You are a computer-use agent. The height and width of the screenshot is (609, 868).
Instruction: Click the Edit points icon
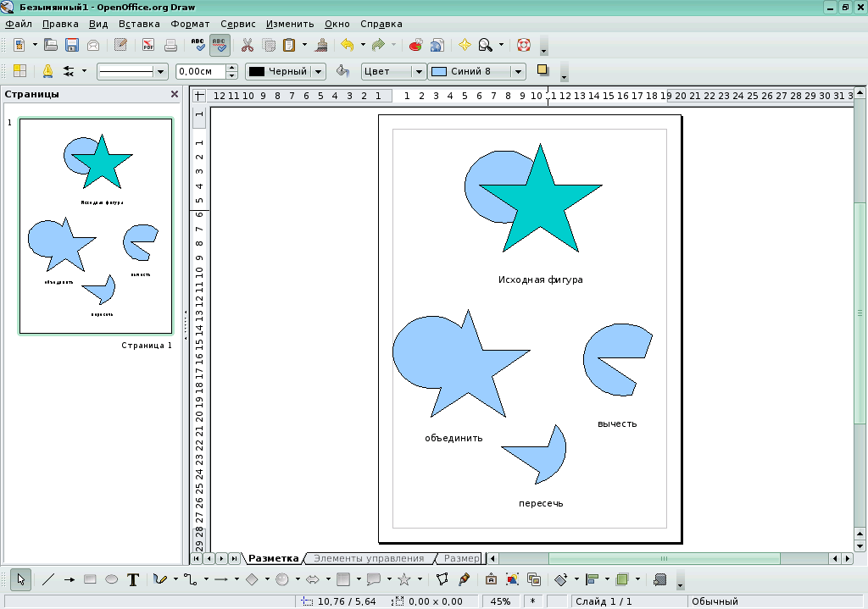pyautogui.click(x=442, y=579)
